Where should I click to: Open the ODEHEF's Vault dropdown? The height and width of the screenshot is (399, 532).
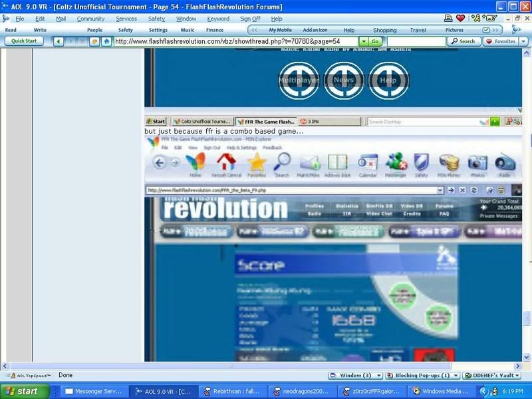492,376
